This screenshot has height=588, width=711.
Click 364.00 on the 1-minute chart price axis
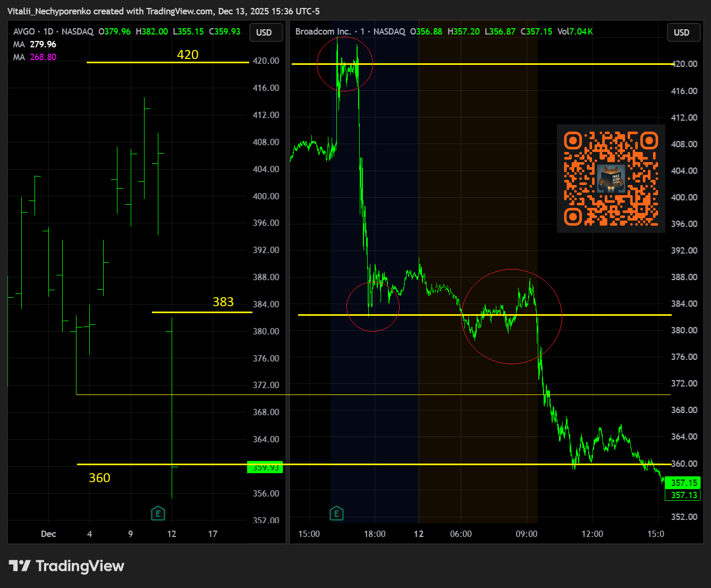(684, 436)
